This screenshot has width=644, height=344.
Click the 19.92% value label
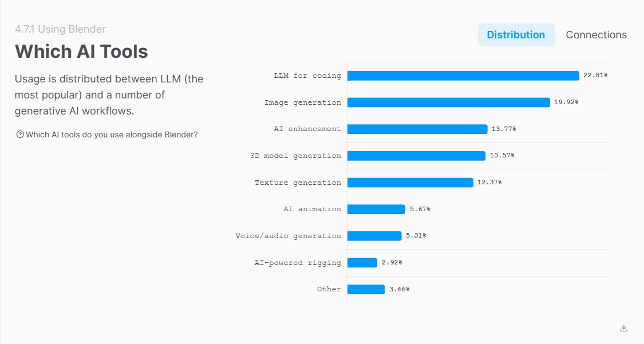pyautogui.click(x=566, y=102)
